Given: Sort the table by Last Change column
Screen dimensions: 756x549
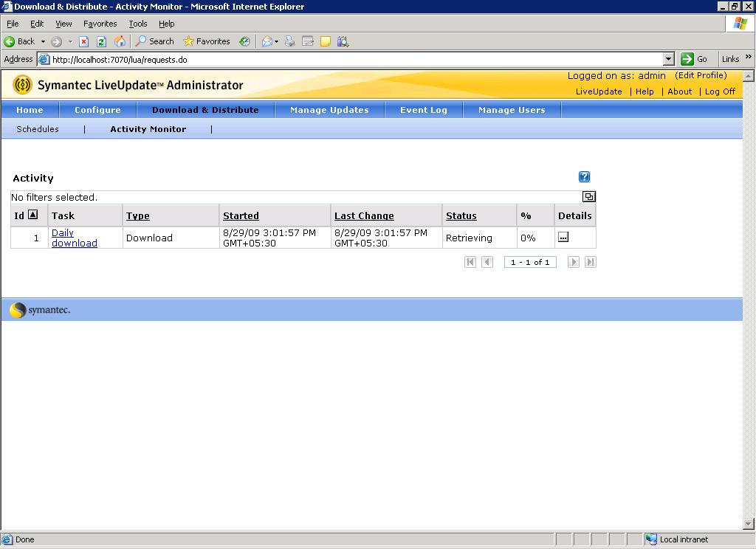Looking at the screenshot, I should (364, 216).
